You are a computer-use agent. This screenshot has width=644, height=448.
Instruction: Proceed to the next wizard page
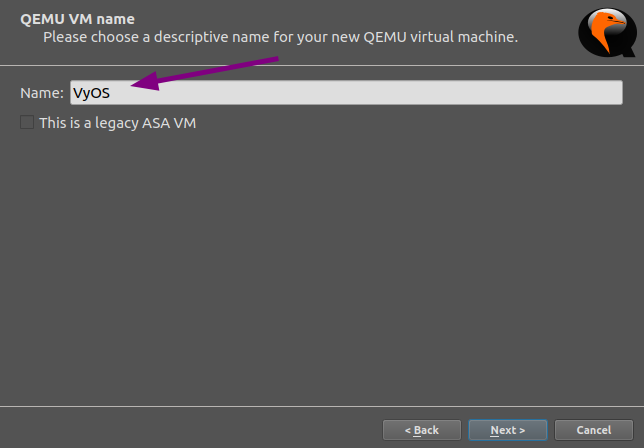tap(507, 430)
